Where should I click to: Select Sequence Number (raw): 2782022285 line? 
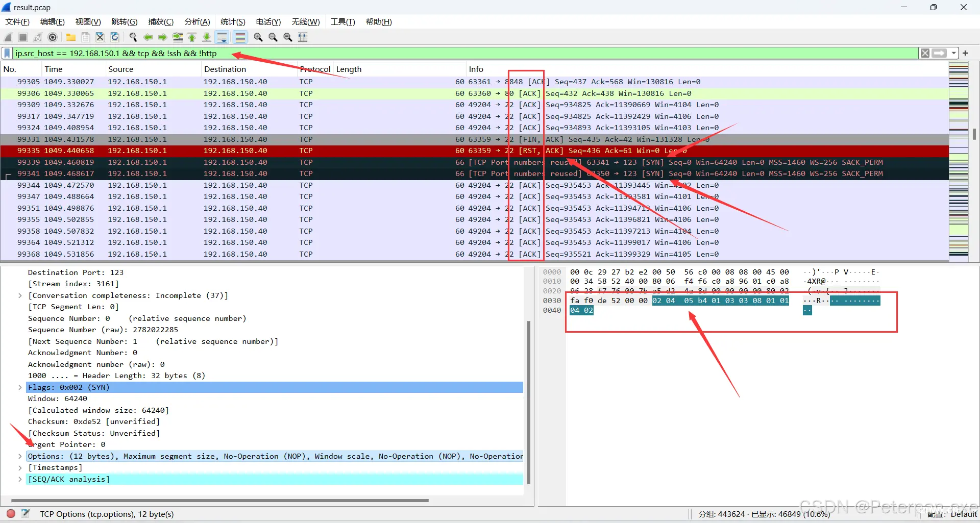[x=103, y=330]
